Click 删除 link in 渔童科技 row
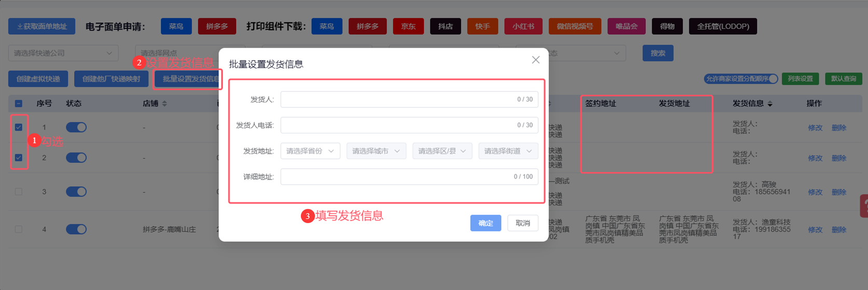Image resolution: width=868 pixels, height=290 pixels. tap(839, 230)
